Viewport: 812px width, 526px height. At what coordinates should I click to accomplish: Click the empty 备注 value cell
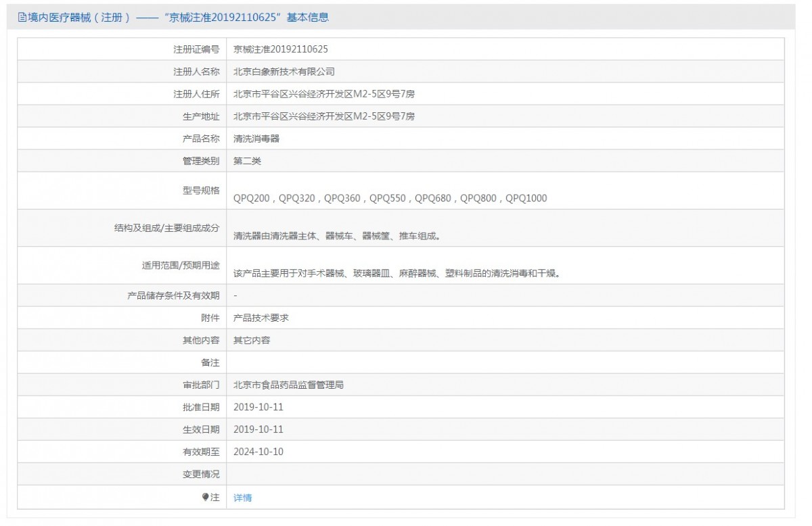point(505,362)
